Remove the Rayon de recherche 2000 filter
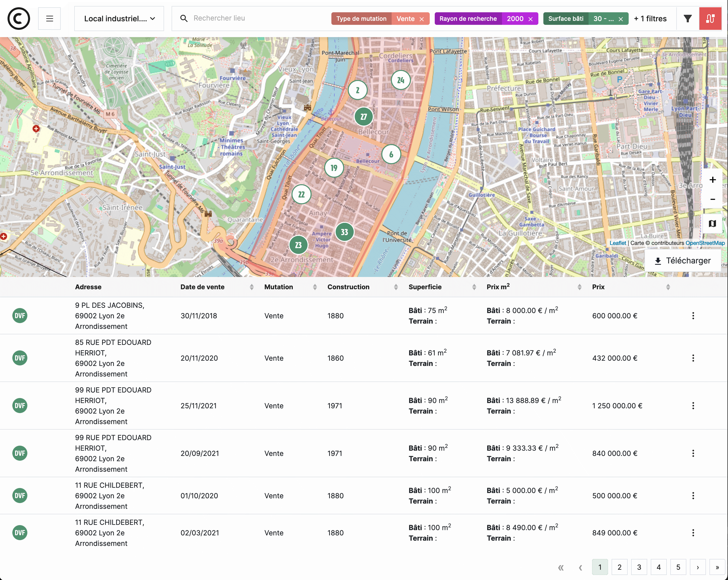 pos(531,19)
